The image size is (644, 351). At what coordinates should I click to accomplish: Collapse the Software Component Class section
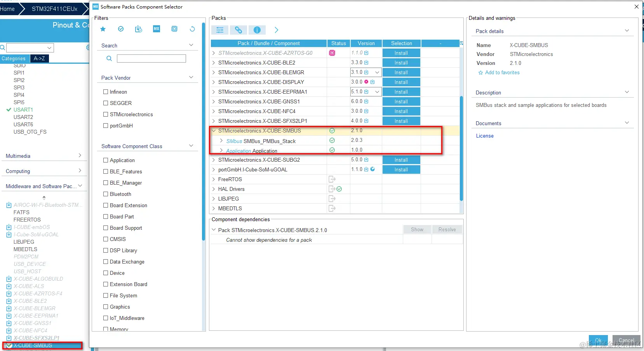(x=191, y=146)
